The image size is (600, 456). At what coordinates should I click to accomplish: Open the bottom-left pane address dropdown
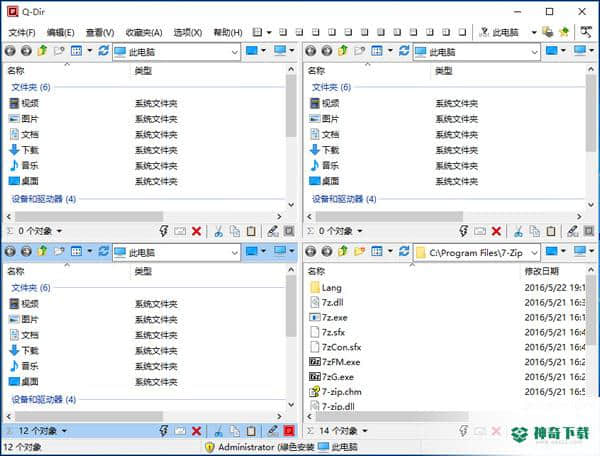[x=235, y=253]
